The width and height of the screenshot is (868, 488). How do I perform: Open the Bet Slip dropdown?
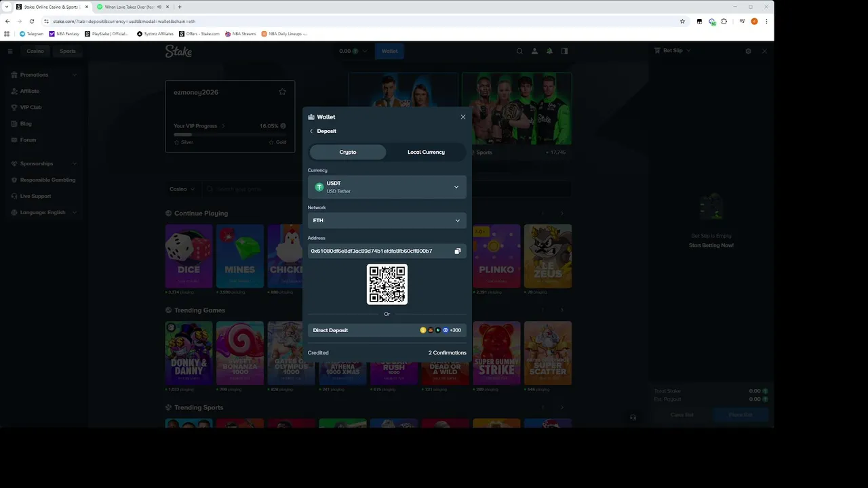[x=672, y=51]
